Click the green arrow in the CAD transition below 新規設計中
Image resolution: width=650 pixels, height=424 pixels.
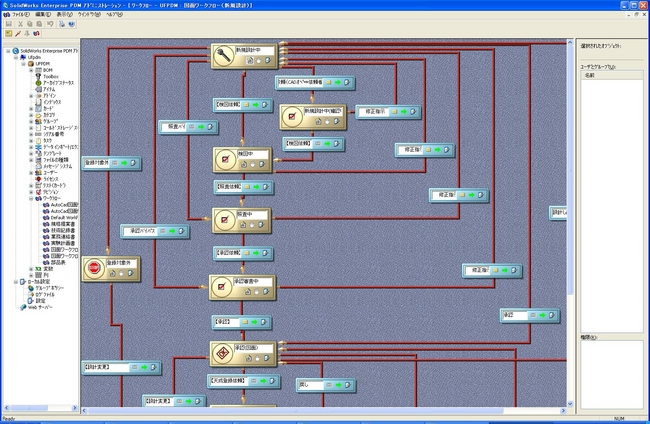[337, 82]
